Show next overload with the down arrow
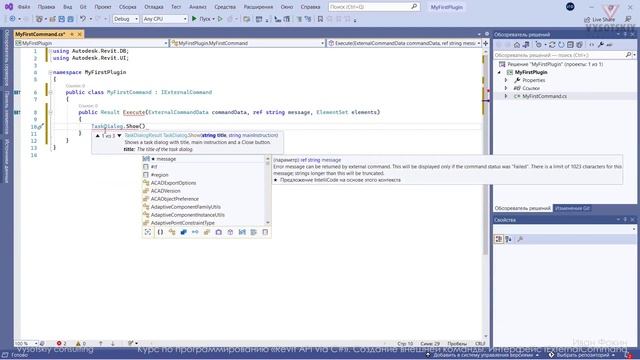 tap(119, 136)
